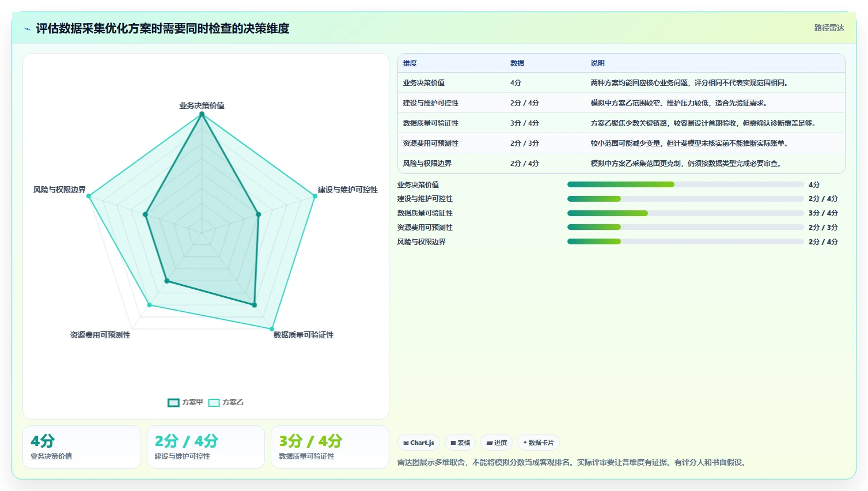Click the 数据卡片 tag chip

[x=539, y=443]
